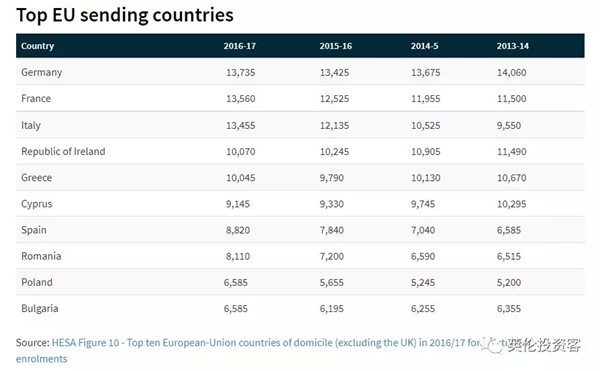Select the Bulgaria row label
Screen dimensions: 600x371
click(40, 309)
